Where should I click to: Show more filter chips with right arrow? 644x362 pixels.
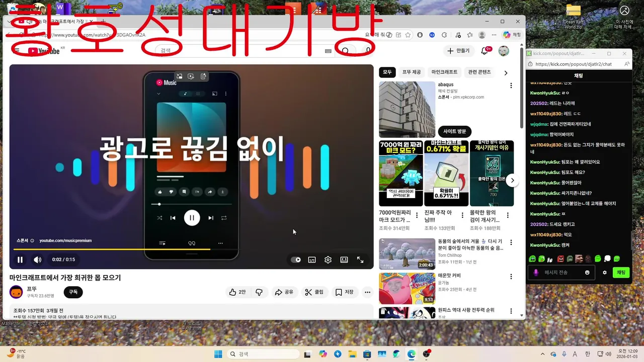point(506,73)
